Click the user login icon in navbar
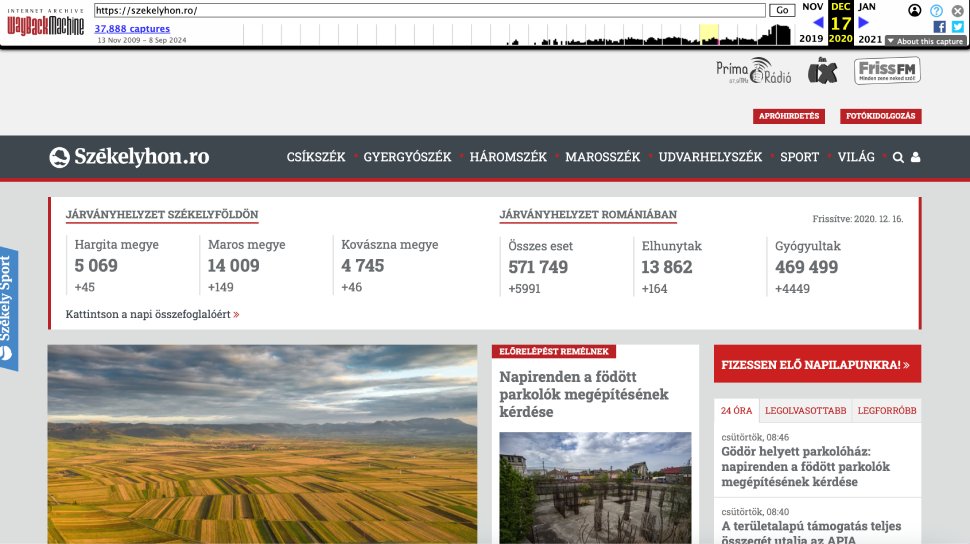 (x=916, y=157)
